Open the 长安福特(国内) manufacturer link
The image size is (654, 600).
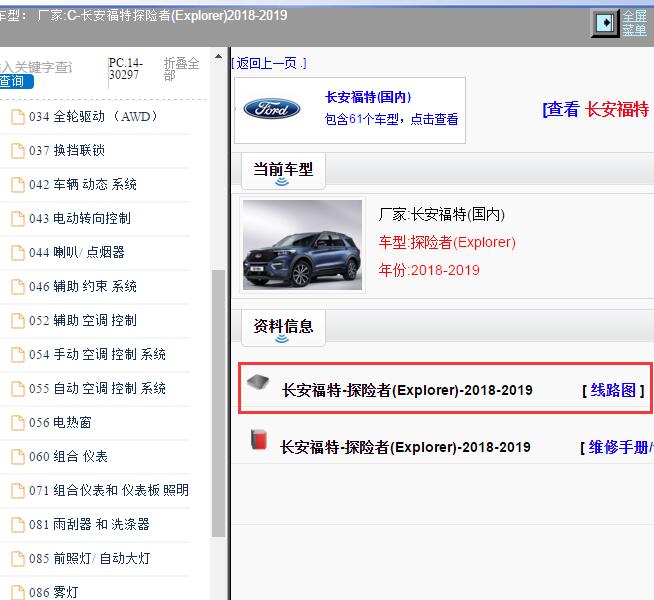(368, 97)
